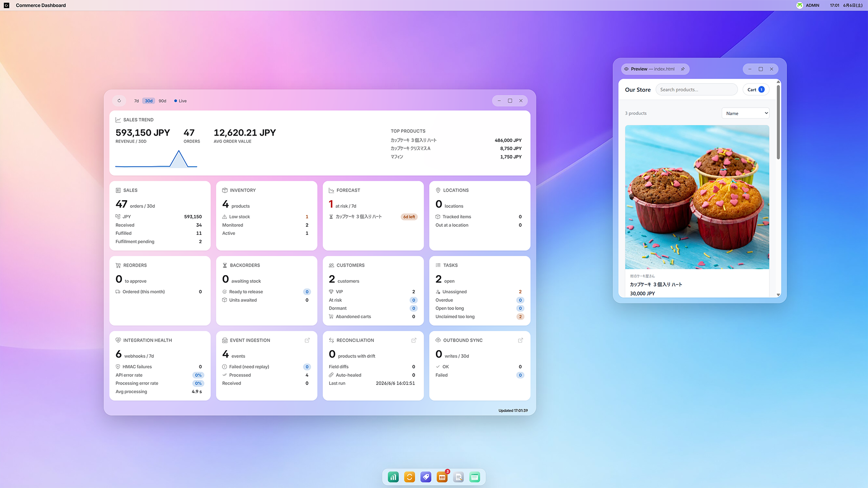Open the green window dock app
Screen dimensions: 868x488
click(x=475, y=477)
